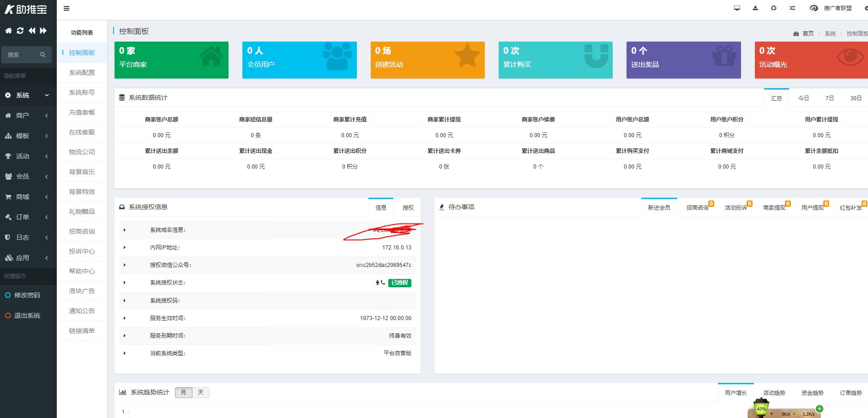The image size is (868, 418).
Task: Click 修改密码 quick action
Action: click(x=27, y=295)
